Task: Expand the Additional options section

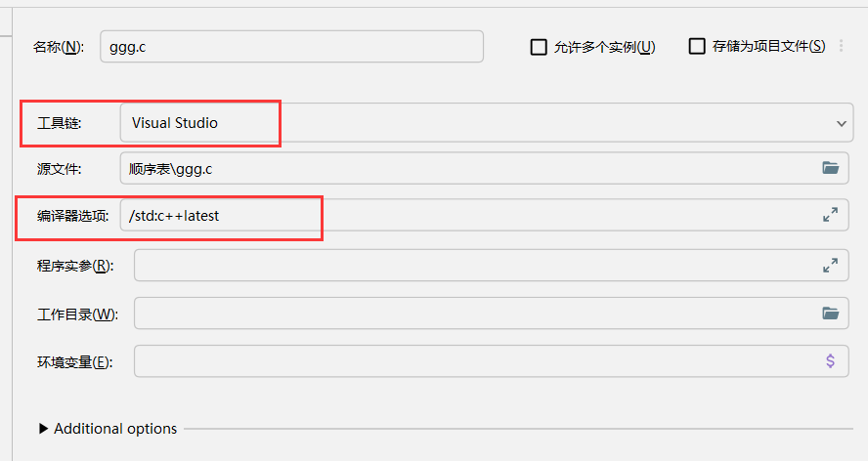Action: point(44,429)
